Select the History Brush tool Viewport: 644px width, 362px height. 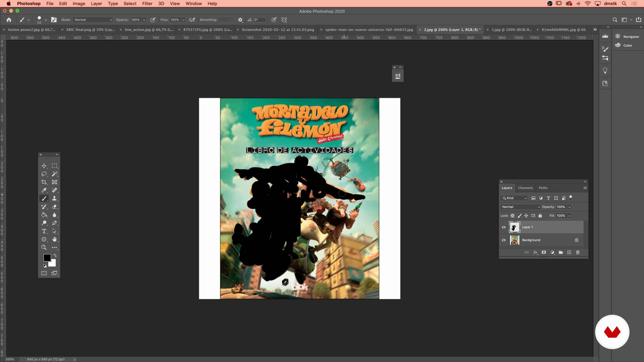pos(44,207)
